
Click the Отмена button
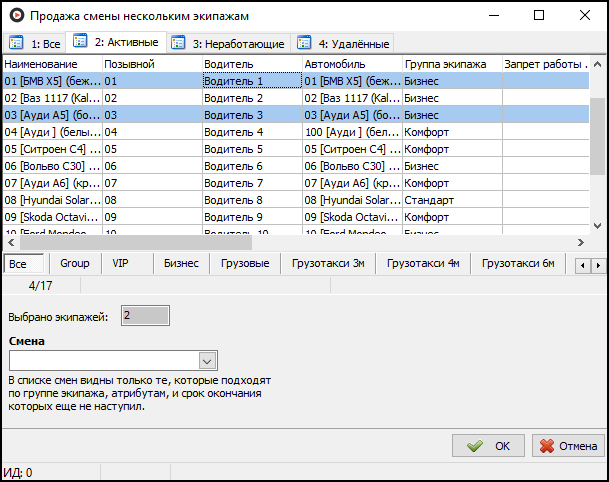click(568, 446)
